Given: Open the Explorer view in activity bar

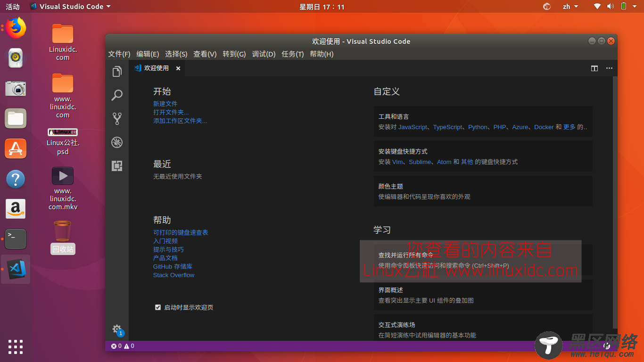Looking at the screenshot, I should click(x=117, y=72).
